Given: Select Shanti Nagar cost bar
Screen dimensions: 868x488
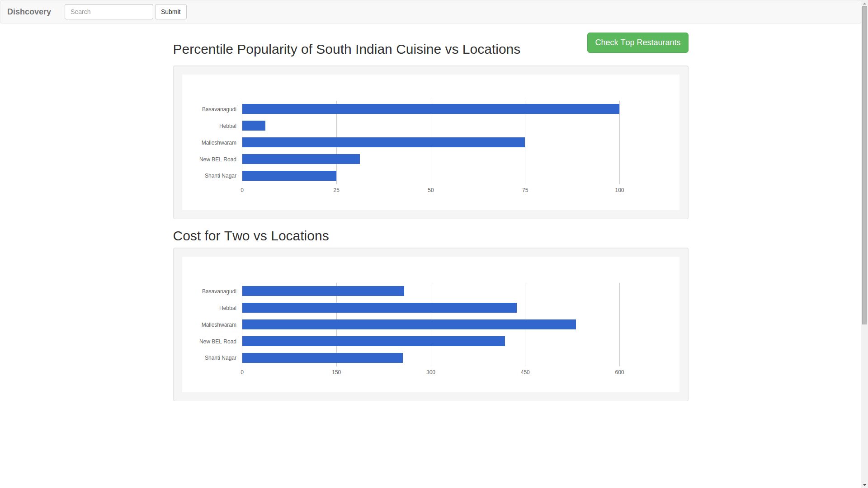Looking at the screenshot, I should [322, 358].
